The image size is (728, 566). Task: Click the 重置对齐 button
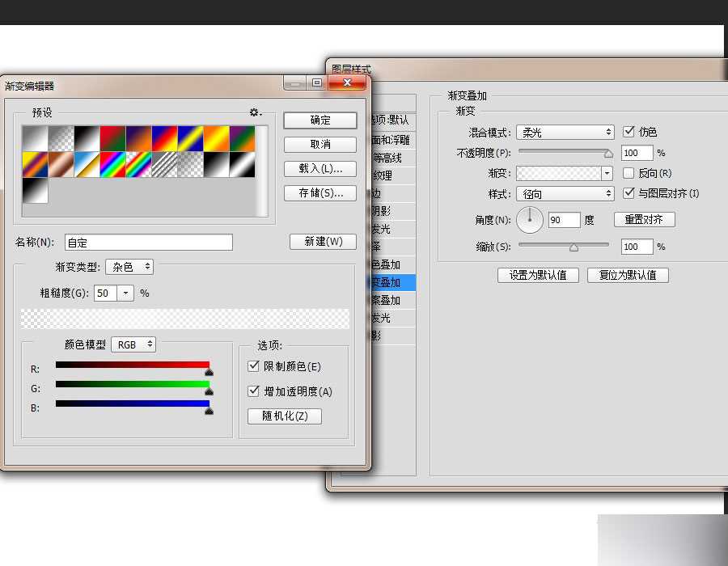click(x=644, y=219)
